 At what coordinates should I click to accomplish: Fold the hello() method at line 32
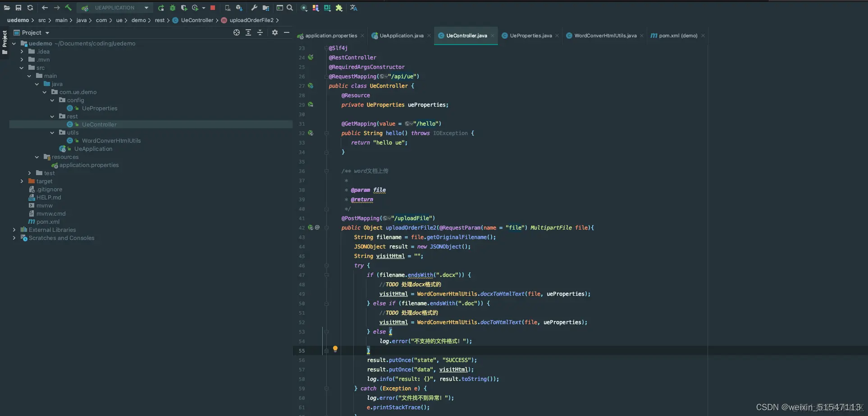tap(326, 133)
